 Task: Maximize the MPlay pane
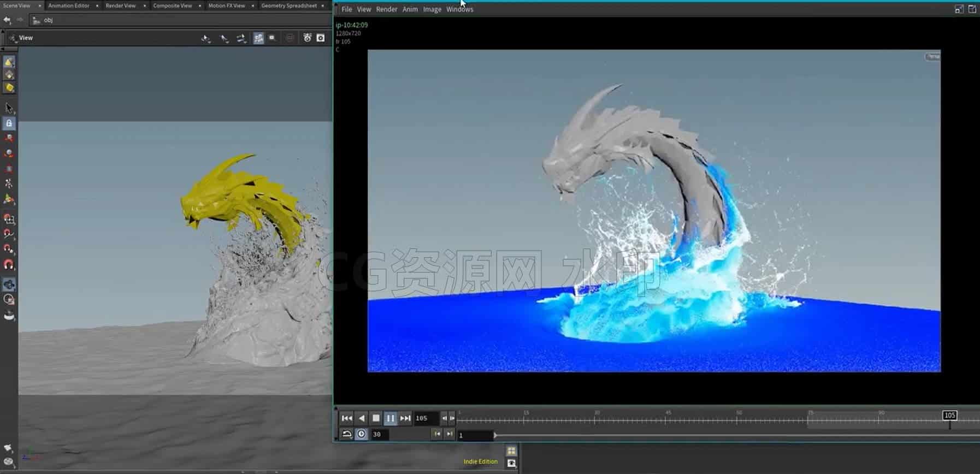(x=959, y=9)
